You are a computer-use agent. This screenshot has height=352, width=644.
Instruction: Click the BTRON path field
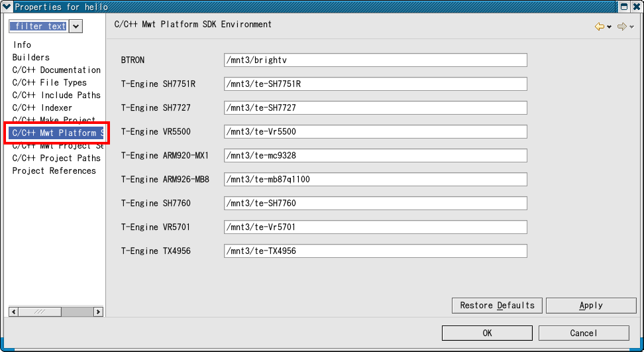coord(376,60)
